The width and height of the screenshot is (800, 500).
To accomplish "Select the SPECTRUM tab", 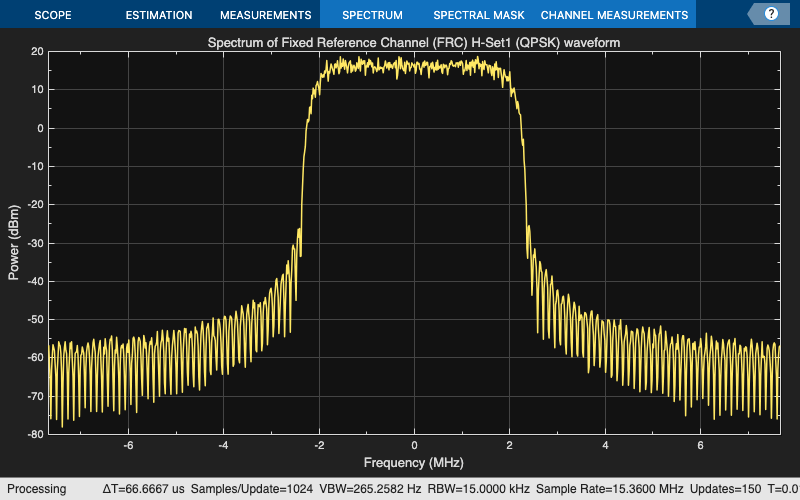I will pyautogui.click(x=372, y=15).
